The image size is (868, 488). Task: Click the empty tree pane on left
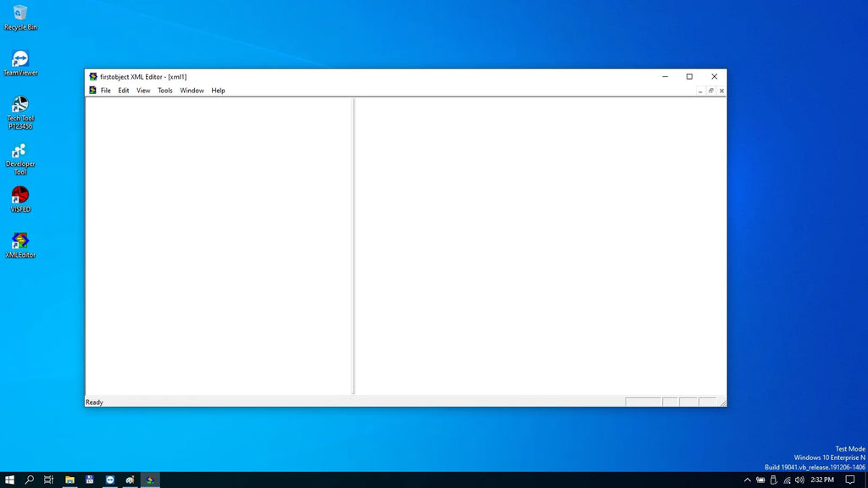click(219, 247)
